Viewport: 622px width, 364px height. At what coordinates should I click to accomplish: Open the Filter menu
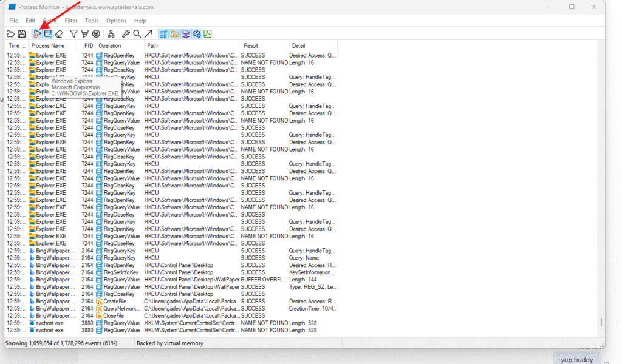click(70, 21)
